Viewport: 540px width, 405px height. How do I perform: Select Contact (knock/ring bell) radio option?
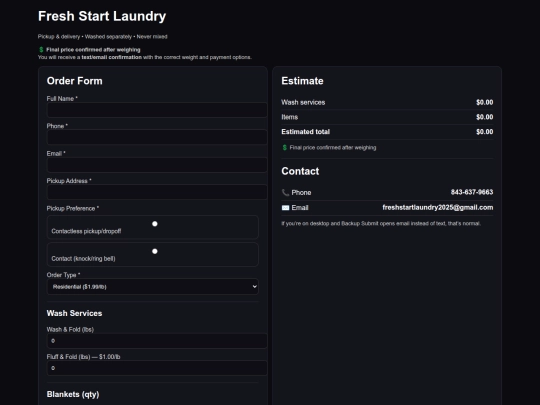[x=155, y=251]
